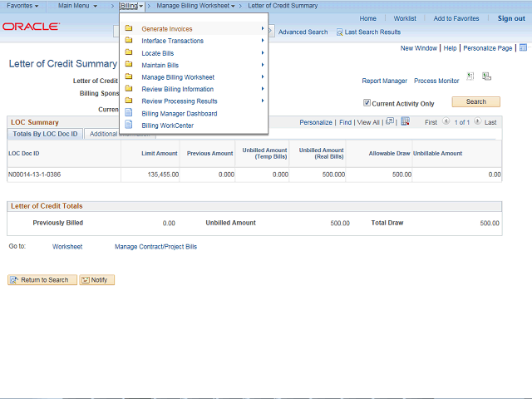
Task: Go to the previous row arrow icon
Action: [x=446, y=121]
